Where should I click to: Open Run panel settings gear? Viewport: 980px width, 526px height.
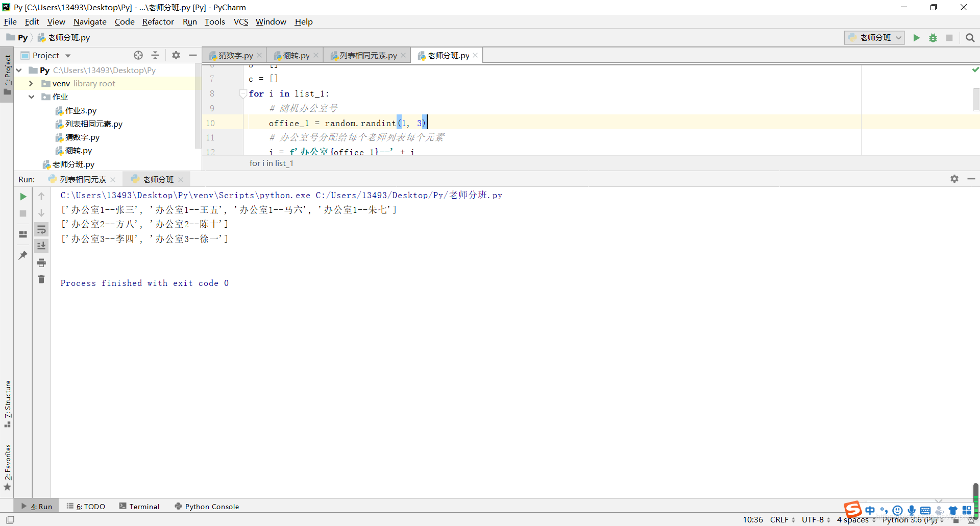[954, 179]
